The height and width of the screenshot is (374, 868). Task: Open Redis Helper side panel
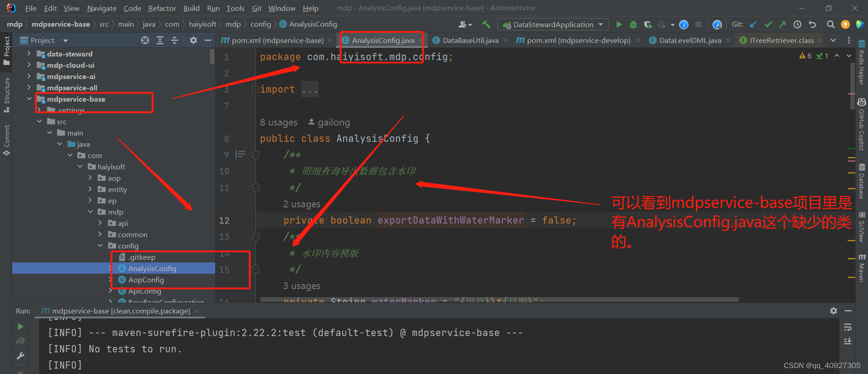coord(862,62)
